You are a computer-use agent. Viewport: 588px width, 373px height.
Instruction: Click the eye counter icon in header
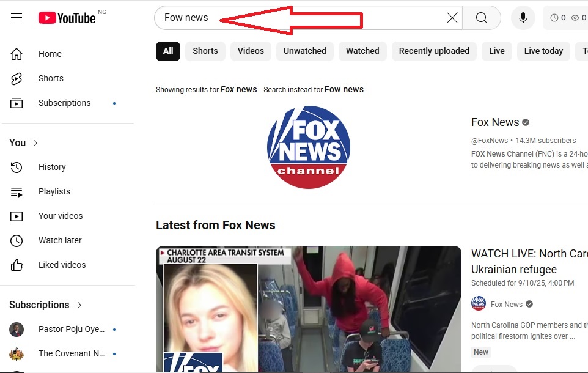pyautogui.click(x=575, y=18)
